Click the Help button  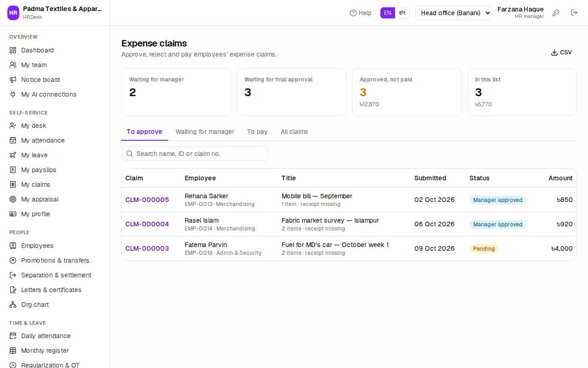point(361,13)
